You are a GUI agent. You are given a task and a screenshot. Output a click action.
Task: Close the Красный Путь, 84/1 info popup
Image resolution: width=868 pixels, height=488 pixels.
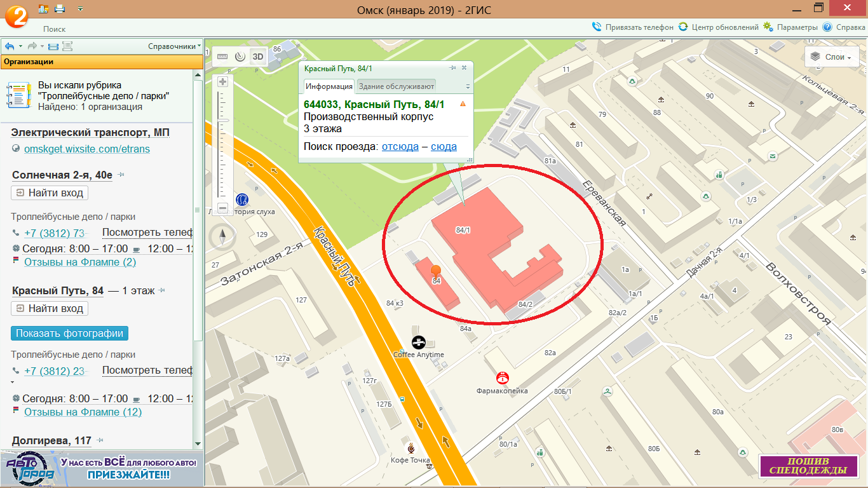tap(464, 68)
